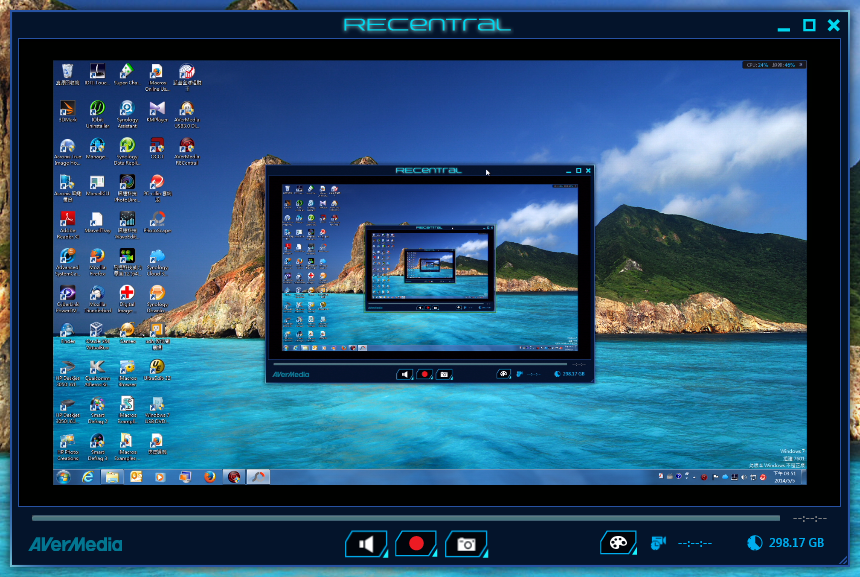
Task: Expand the record button's corner arrow
Action: coord(435,554)
